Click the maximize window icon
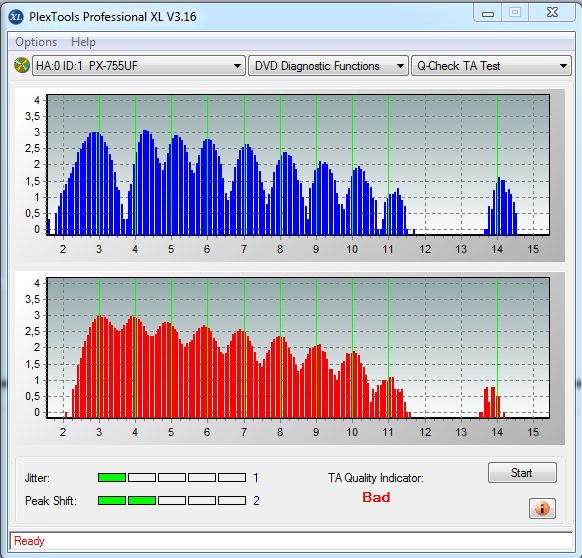The width and height of the screenshot is (582, 558). click(x=515, y=13)
